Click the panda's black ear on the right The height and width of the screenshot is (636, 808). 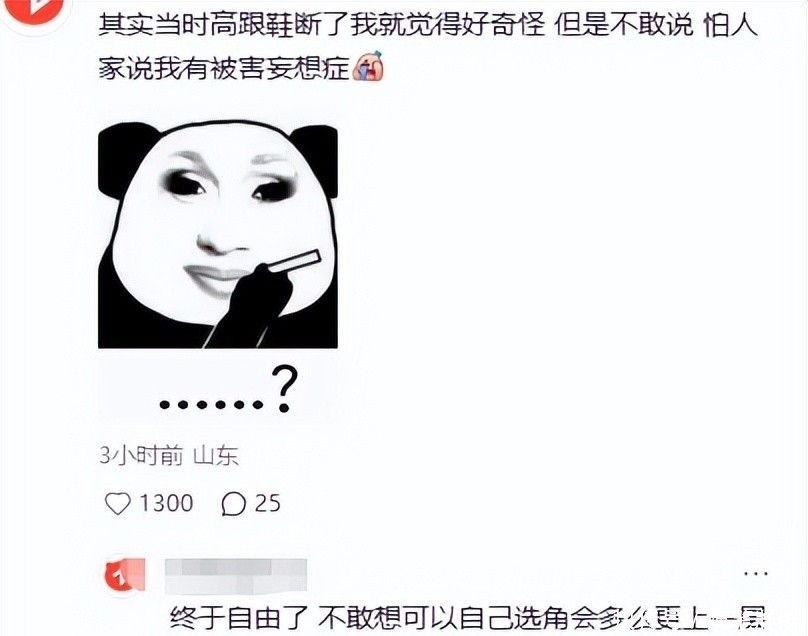click(315, 158)
